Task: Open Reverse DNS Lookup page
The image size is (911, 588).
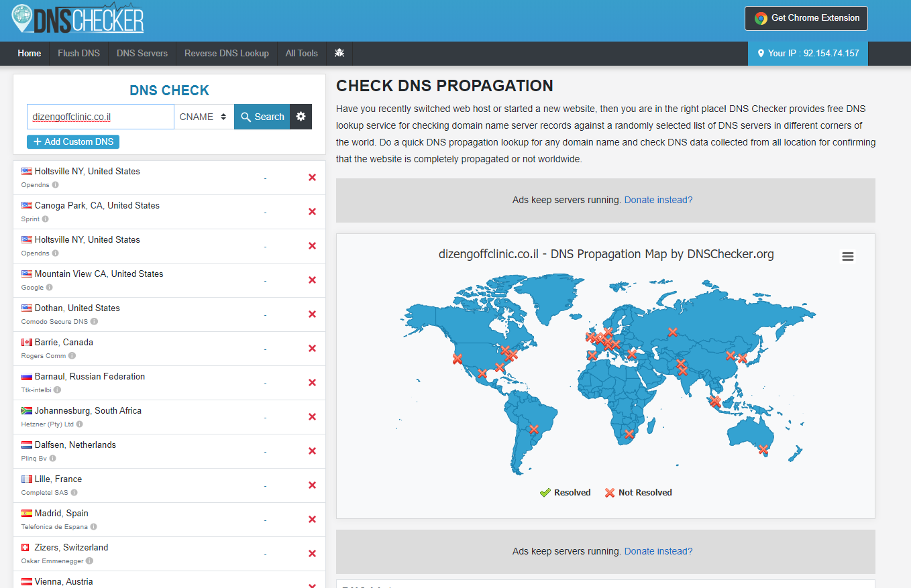Action: click(x=227, y=53)
